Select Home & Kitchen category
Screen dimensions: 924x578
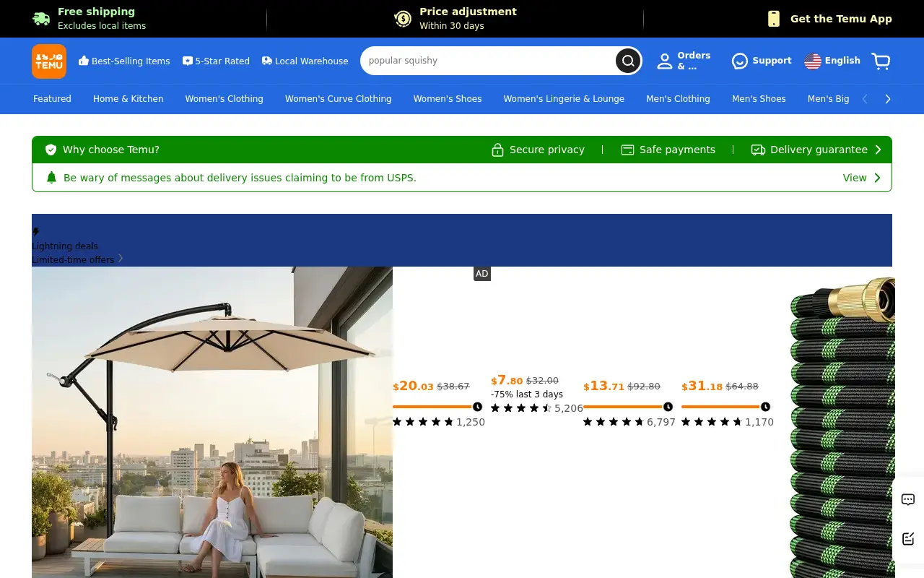tap(128, 99)
